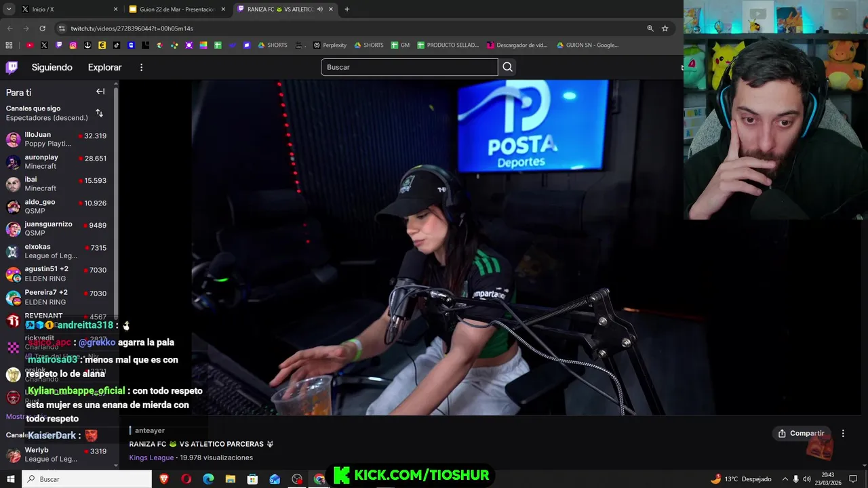Open agustin51 +2 channel
Viewport: 868px width, 488px height.
[57, 273]
